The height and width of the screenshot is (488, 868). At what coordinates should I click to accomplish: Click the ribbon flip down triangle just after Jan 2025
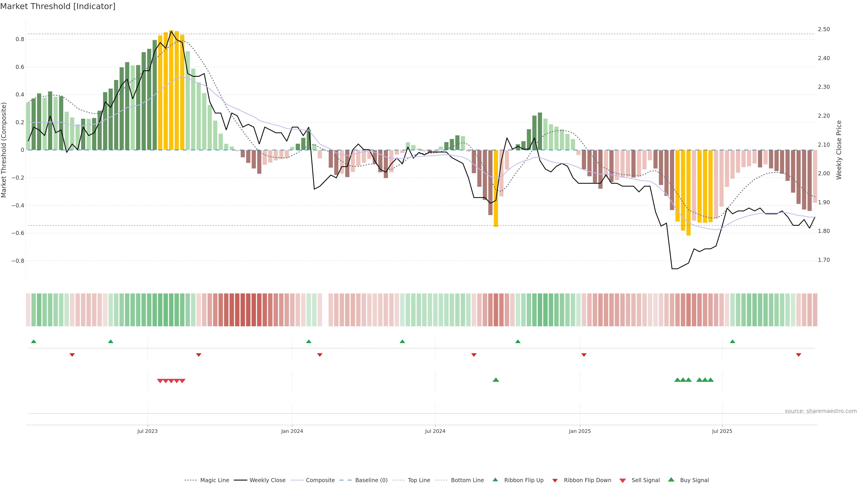pyautogui.click(x=584, y=355)
